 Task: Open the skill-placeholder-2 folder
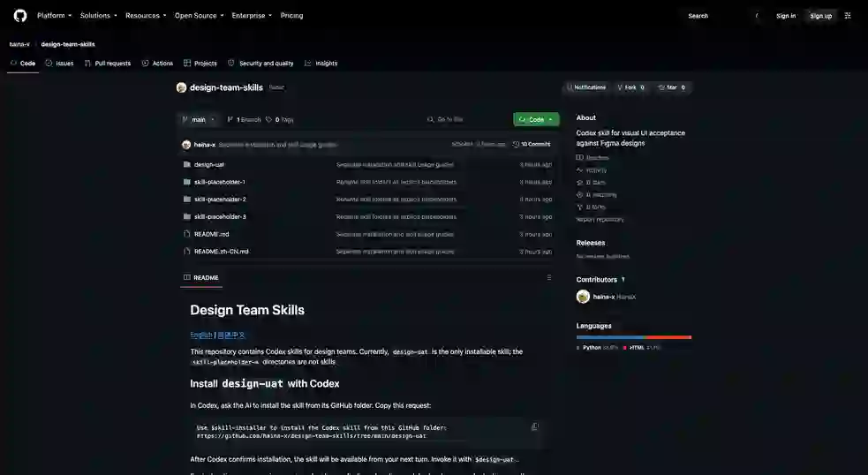click(x=221, y=200)
